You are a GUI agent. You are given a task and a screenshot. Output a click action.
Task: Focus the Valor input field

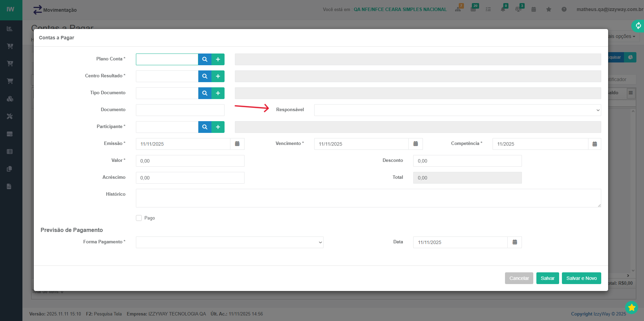pyautogui.click(x=190, y=161)
